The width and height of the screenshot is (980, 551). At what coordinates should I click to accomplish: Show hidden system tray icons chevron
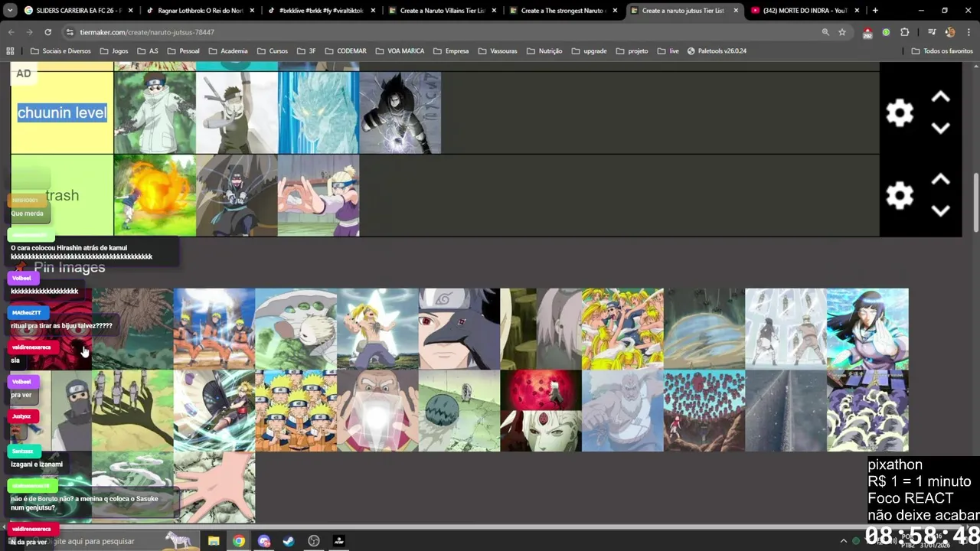click(844, 541)
